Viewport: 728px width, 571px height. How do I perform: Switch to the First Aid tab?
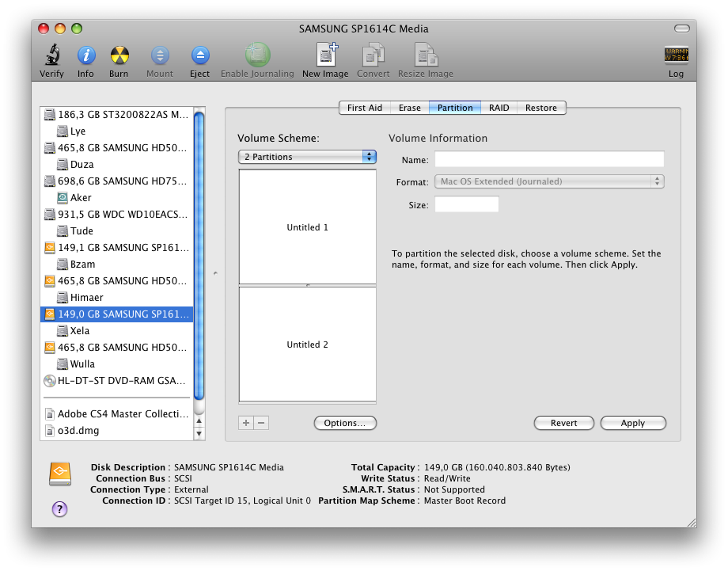pos(365,108)
